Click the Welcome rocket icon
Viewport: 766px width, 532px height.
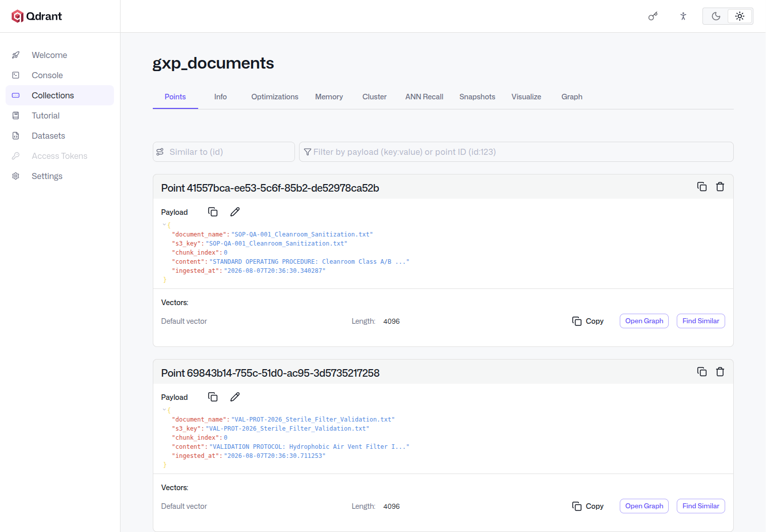pyautogui.click(x=16, y=55)
